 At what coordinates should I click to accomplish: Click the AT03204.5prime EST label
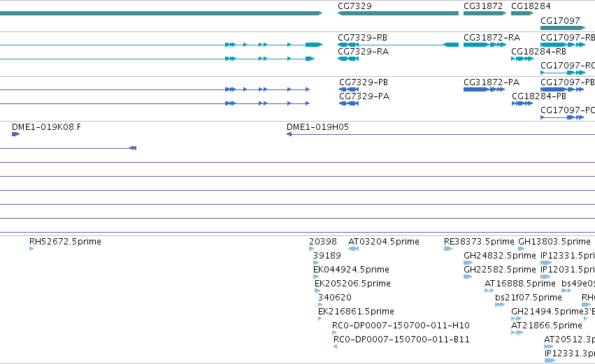(x=384, y=242)
